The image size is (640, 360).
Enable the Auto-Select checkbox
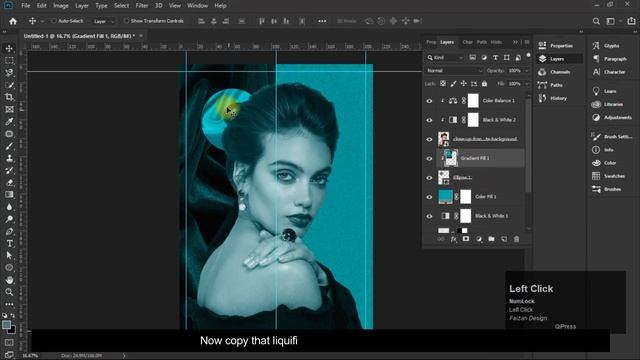[53, 21]
